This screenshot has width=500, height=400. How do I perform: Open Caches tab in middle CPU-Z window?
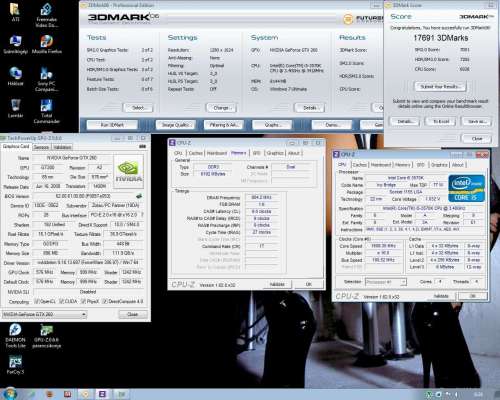click(x=195, y=153)
